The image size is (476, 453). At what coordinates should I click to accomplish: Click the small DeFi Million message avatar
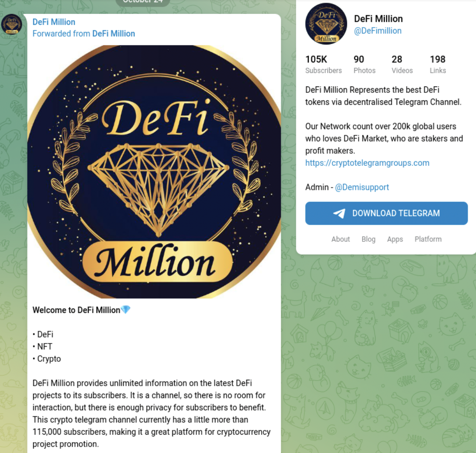(11, 24)
